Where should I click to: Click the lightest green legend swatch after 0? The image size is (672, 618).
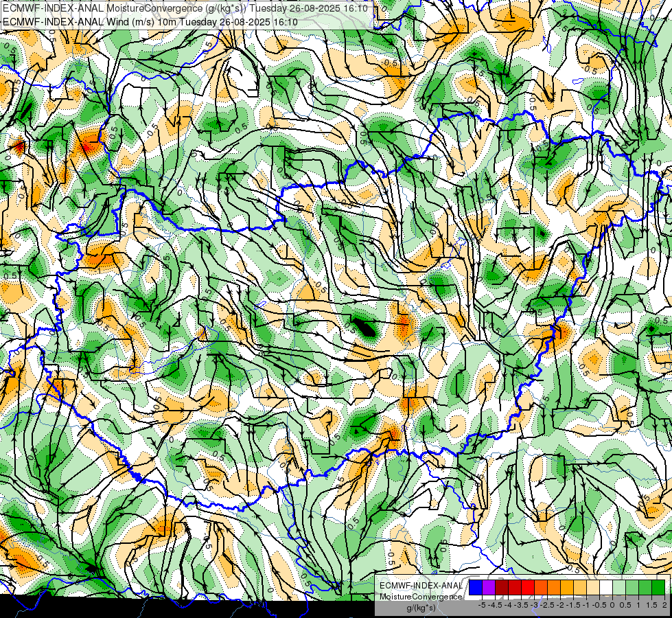pos(619,588)
